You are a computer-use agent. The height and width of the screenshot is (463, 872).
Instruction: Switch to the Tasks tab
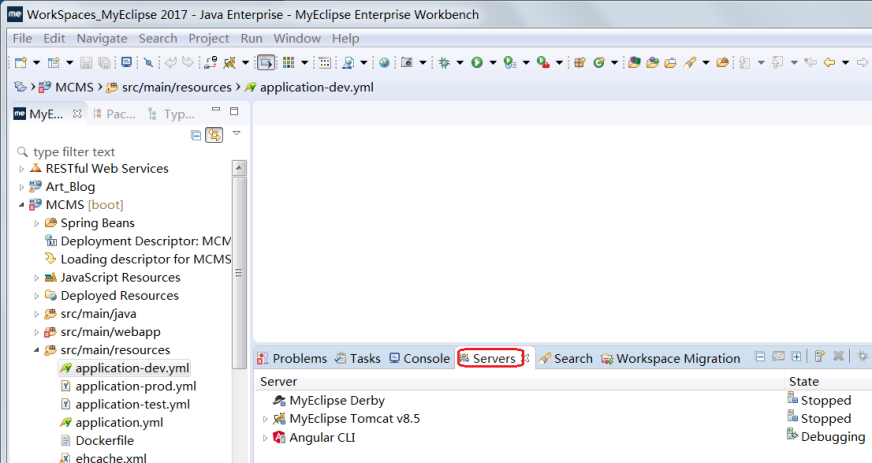358,359
